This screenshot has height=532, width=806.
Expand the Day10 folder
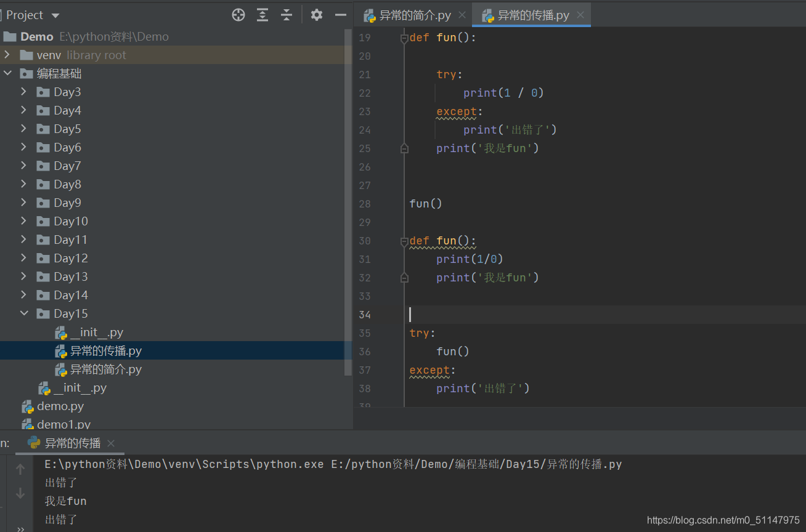pyautogui.click(x=24, y=221)
